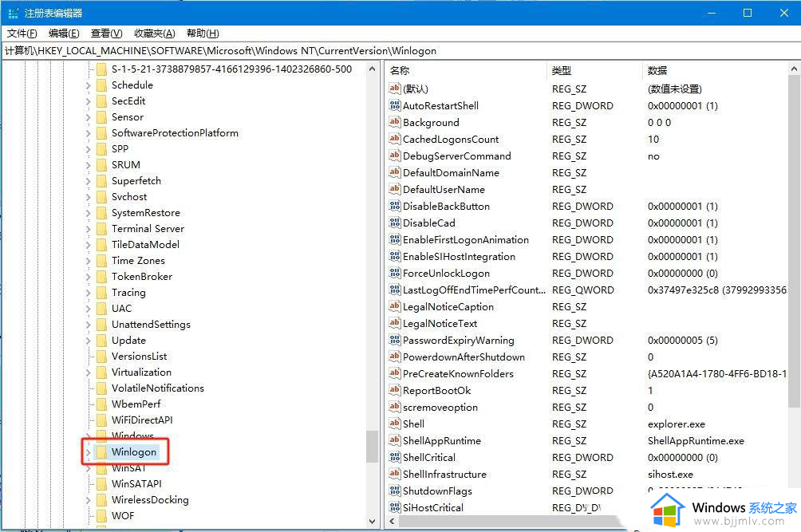The width and height of the screenshot is (801, 532).
Task: Click the DefaultUserName value icon
Action: point(394,189)
